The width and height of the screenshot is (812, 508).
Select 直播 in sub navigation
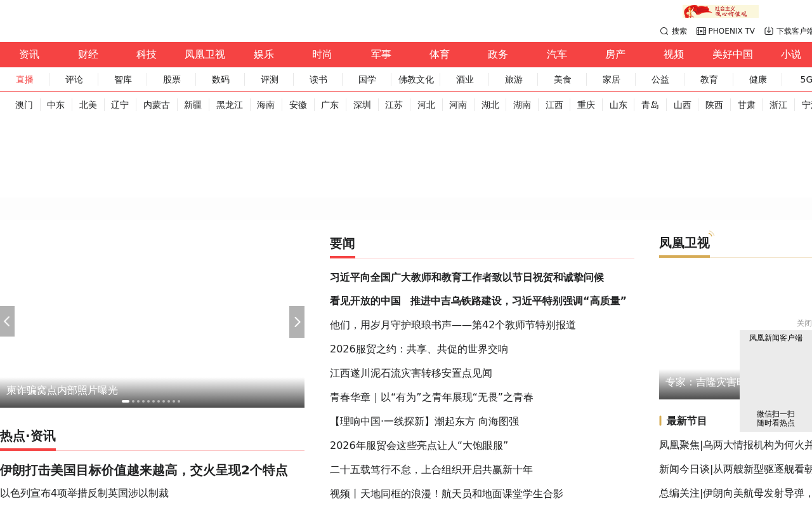coord(25,79)
